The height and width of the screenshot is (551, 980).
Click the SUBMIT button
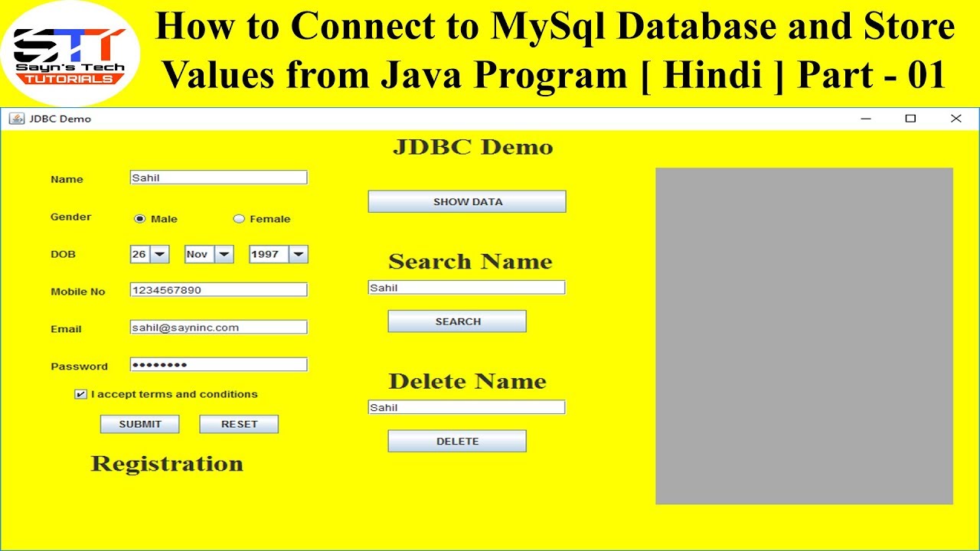coord(140,424)
